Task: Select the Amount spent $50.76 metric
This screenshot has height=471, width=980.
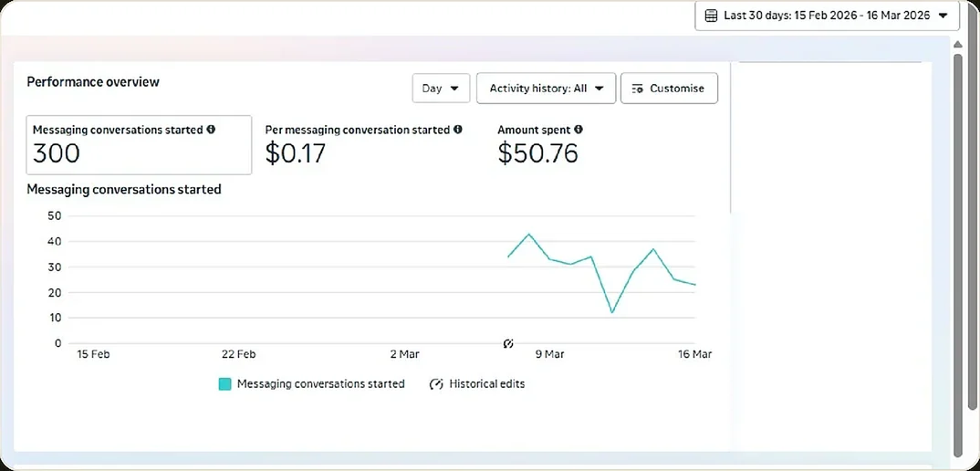Action: 540,144
